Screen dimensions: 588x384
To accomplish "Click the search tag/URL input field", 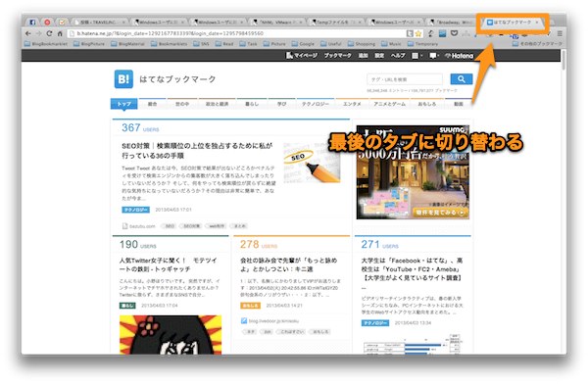I will [x=405, y=79].
